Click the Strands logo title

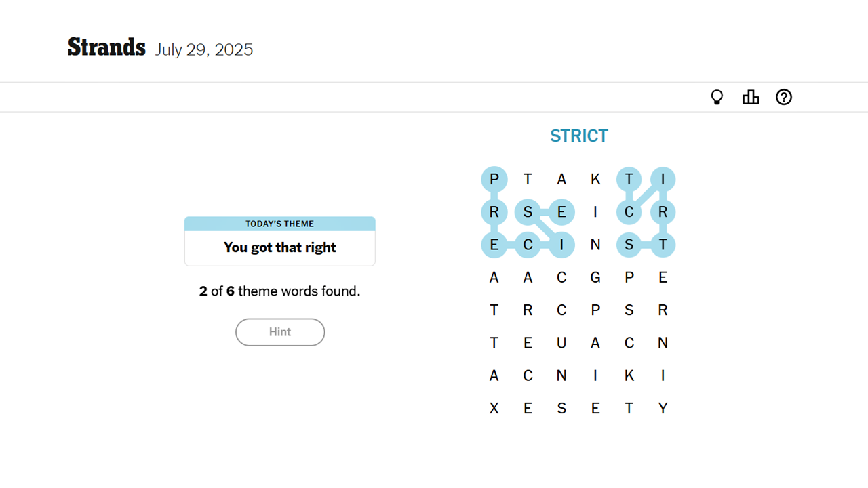(x=106, y=47)
